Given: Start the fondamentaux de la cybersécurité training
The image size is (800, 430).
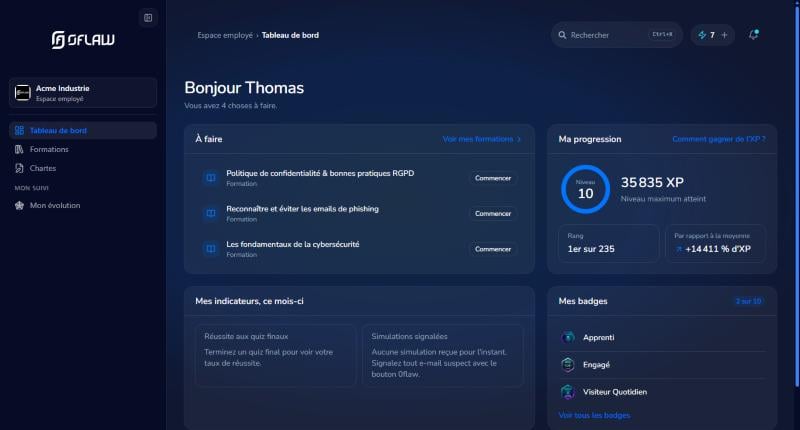Looking at the screenshot, I should pyautogui.click(x=493, y=249).
